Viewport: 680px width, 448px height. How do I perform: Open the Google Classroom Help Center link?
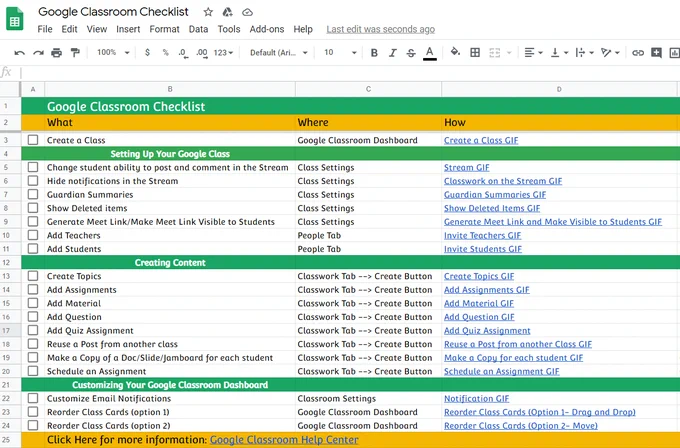coord(284,439)
